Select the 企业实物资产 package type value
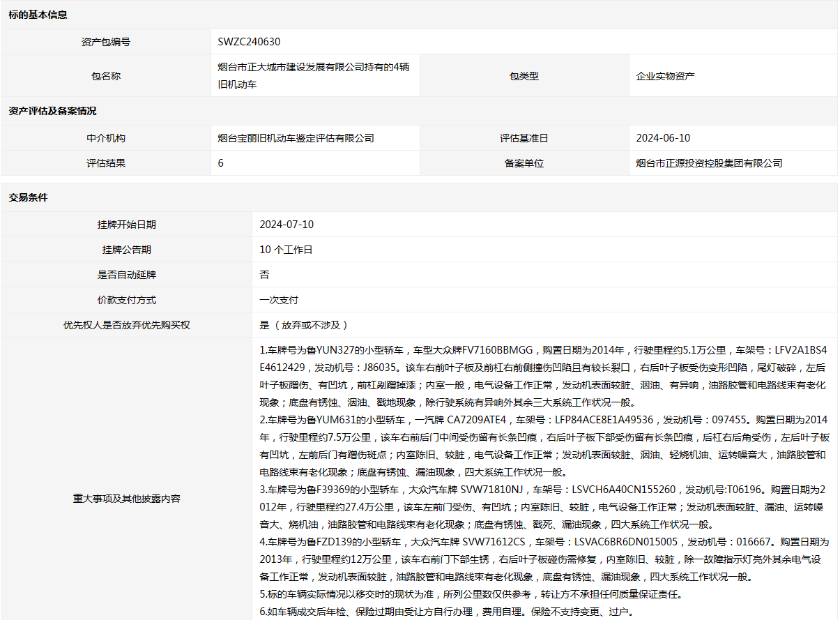 point(665,76)
